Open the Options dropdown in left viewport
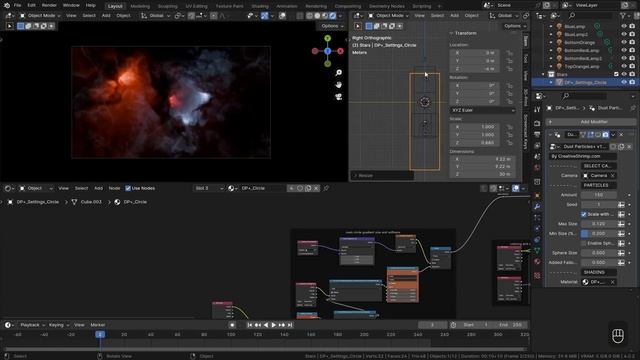Image resolution: width=640 pixels, height=360 pixels. tap(332, 26)
